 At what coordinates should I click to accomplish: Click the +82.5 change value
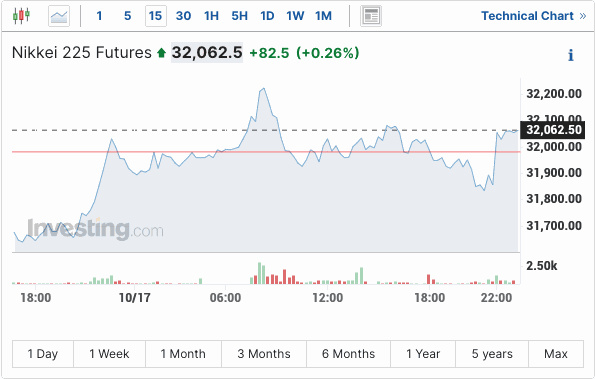pyautogui.click(x=269, y=53)
